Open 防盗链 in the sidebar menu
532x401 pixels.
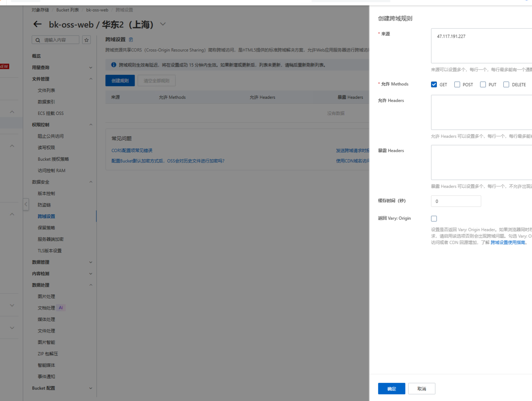point(44,205)
